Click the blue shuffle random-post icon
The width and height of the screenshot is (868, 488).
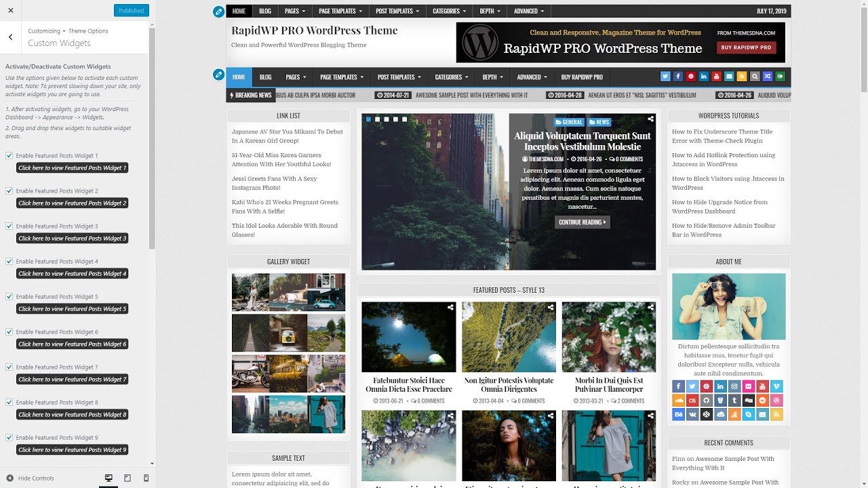point(767,77)
